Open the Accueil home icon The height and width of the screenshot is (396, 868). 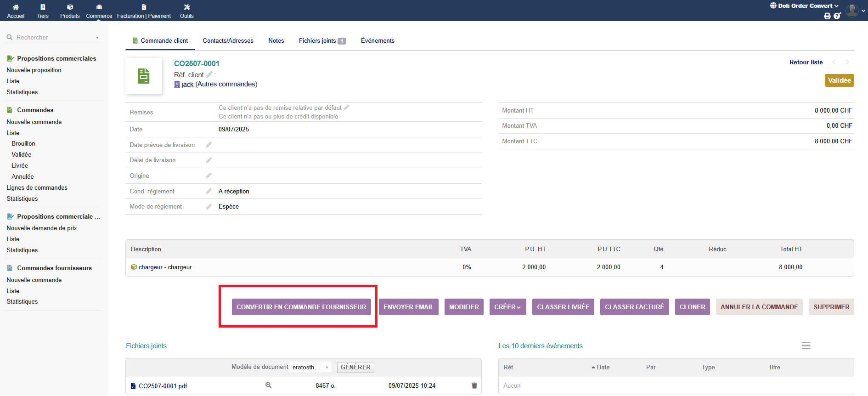pyautogui.click(x=16, y=11)
